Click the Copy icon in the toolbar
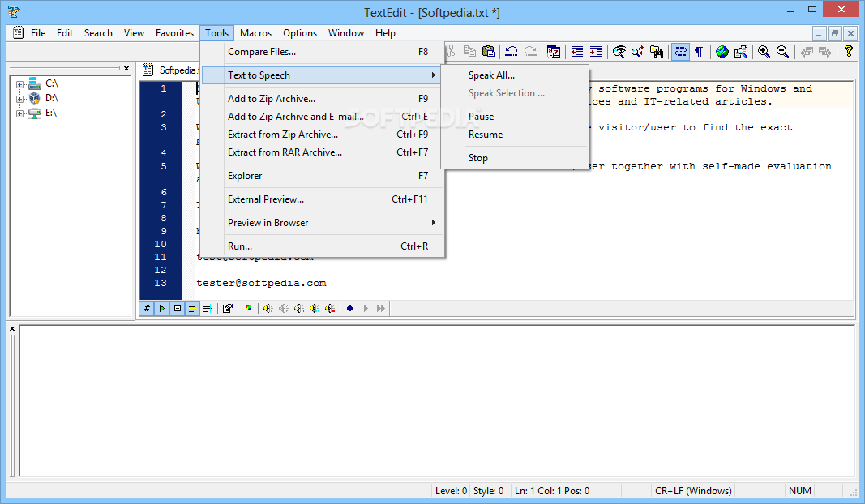 pos(469,51)
